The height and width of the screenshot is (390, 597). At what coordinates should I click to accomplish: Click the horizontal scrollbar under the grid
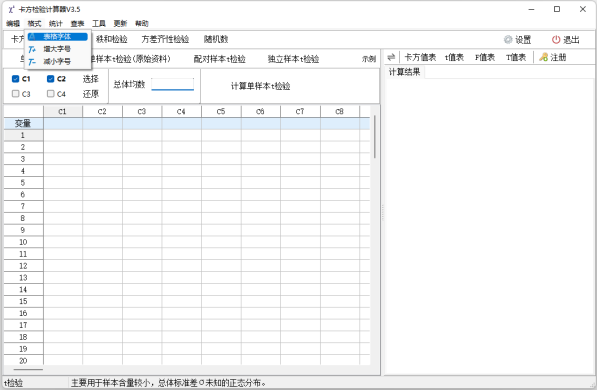[x=28, y=369]
